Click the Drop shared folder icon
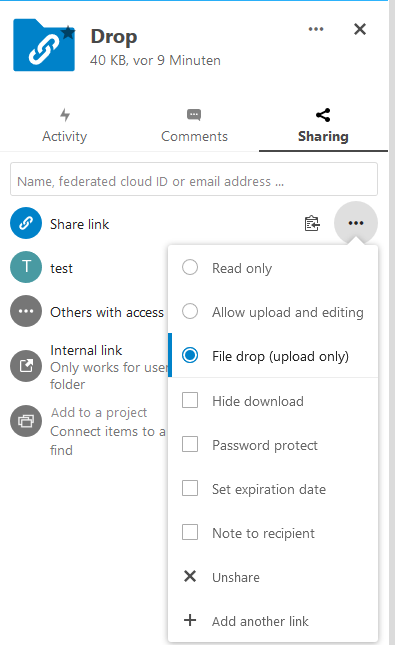 [44, 45]
